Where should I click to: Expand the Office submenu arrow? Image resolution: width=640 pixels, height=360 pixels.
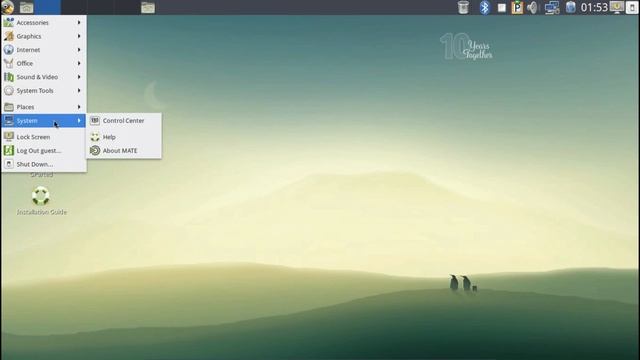pos(79,63)
